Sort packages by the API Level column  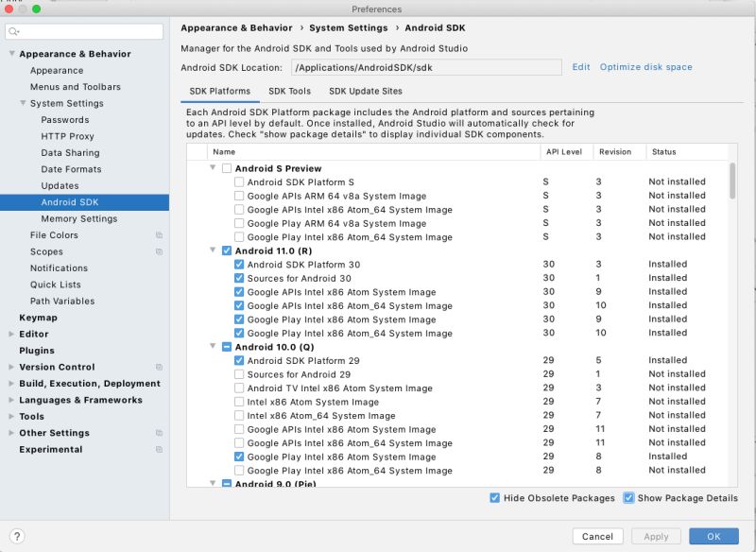click(566, 152)
